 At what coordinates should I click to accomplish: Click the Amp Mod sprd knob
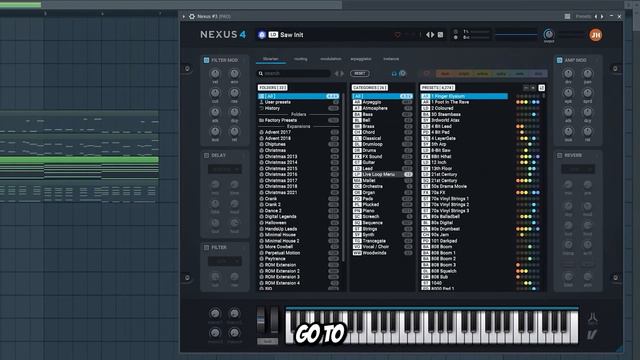tap(587, 93)
